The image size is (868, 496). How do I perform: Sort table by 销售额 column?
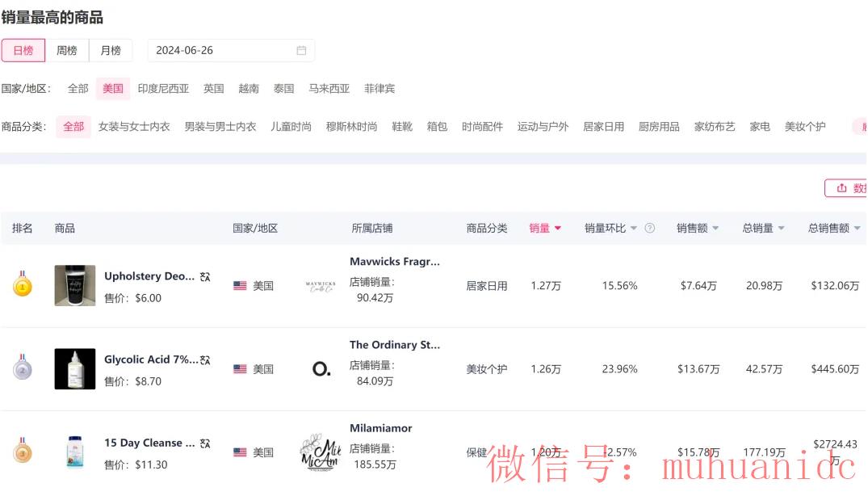click(698, 228)
